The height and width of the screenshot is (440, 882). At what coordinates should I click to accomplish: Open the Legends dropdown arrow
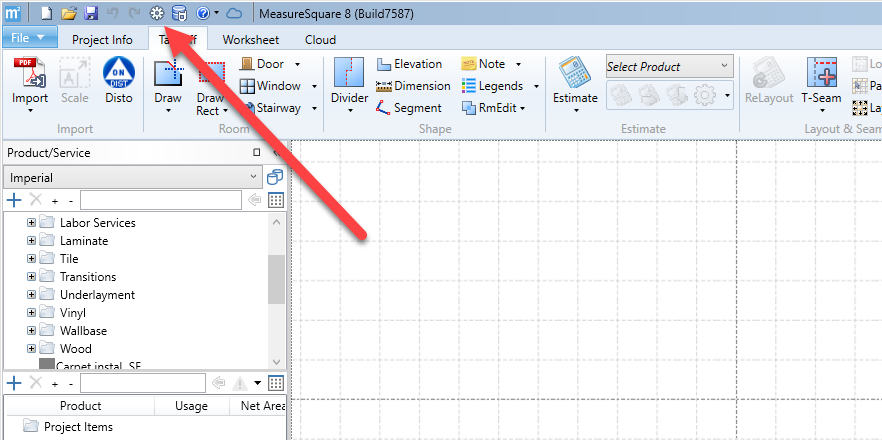click(x=536, y=86)
